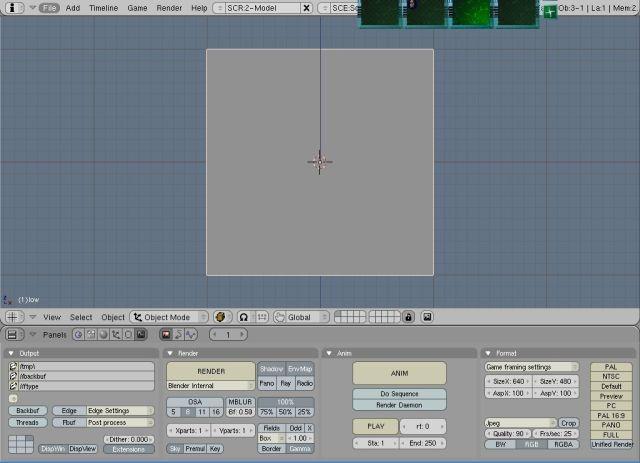Enable the Pano render option
The width and height of the screenshot is (640, 463).
(267, 383)
